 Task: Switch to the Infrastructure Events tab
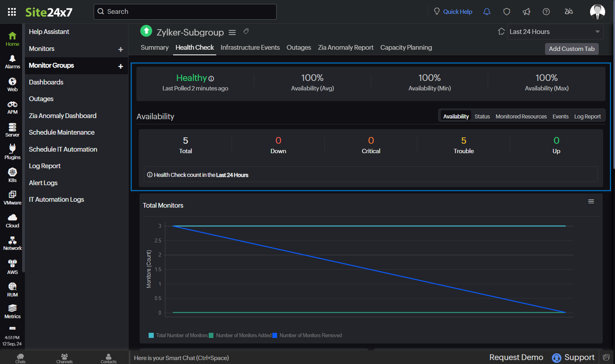click(x=250, y=47)
